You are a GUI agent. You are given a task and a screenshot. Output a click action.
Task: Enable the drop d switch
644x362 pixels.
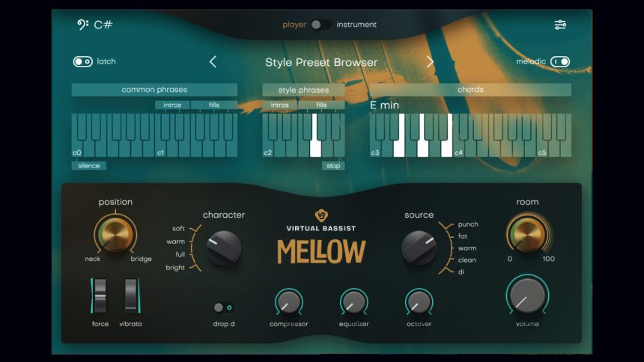pos(223,307)
